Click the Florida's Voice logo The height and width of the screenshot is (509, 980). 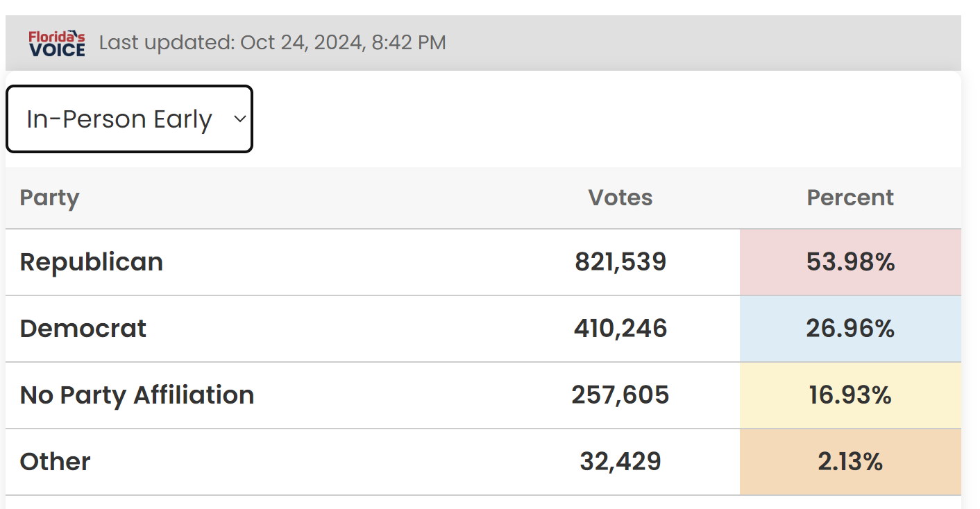pyautogui.click(x=57, y=43)
